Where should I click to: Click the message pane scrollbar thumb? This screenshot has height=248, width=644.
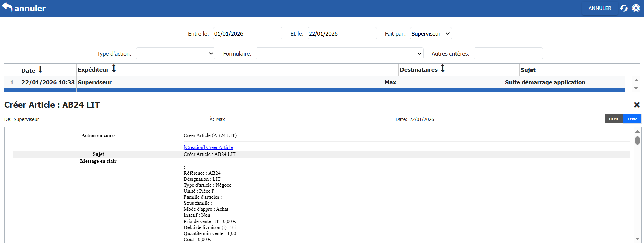[637, 141]
